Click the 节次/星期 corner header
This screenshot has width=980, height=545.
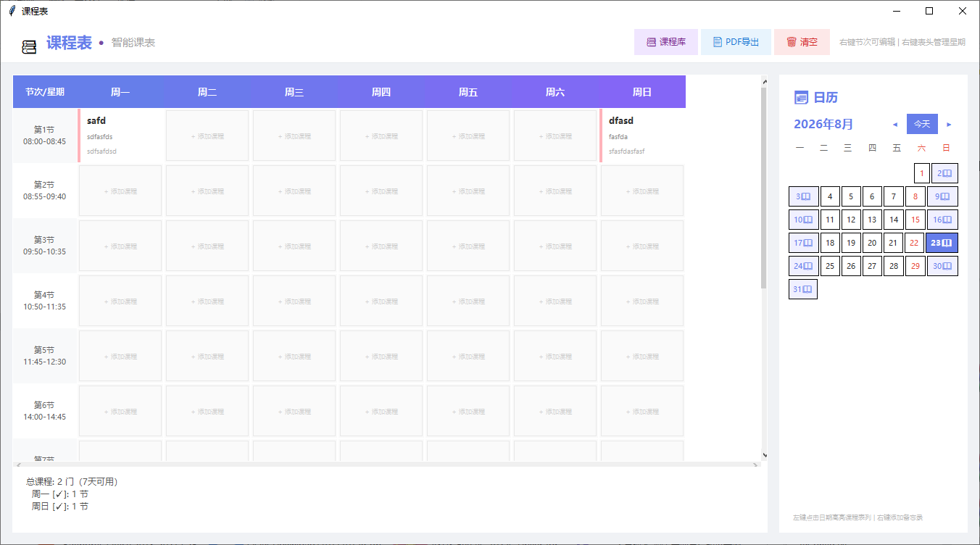[45, 92]
